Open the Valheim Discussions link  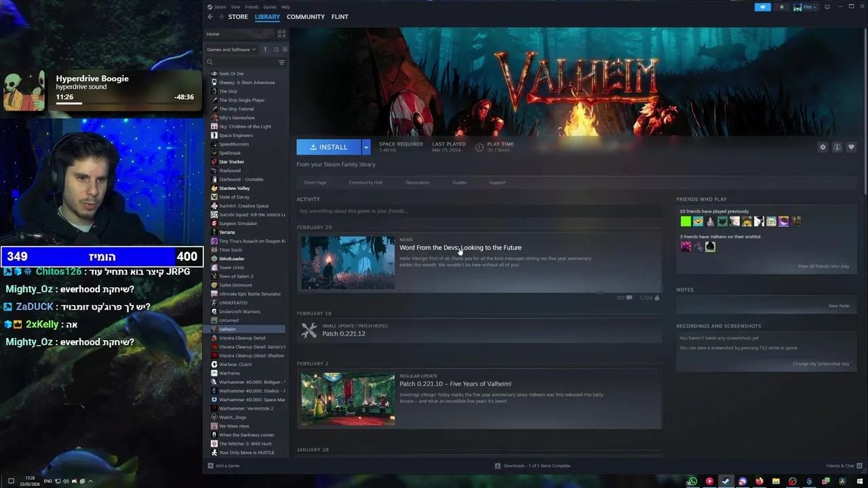click(x=417, y=182)
